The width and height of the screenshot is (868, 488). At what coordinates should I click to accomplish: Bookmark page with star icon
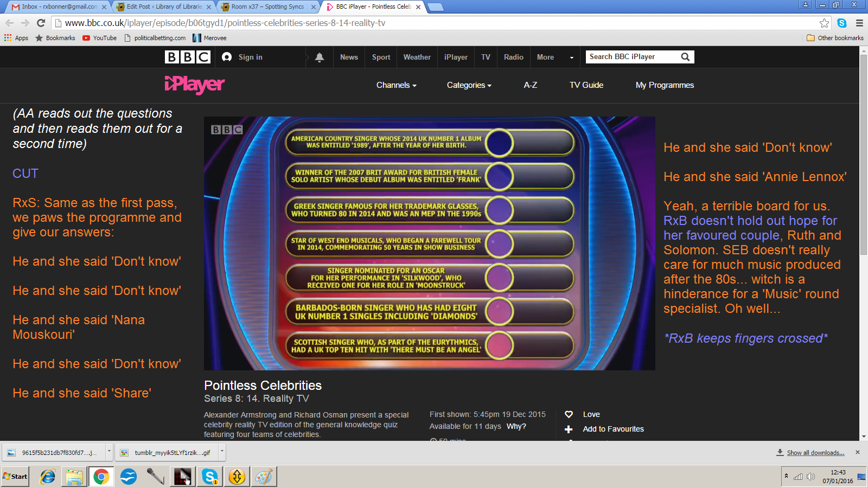(824, 23)
